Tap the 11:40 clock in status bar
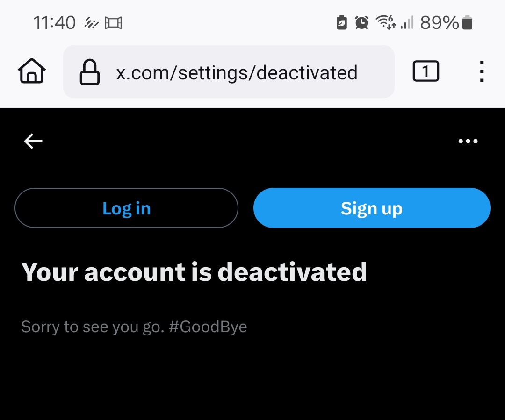 [x=54, y=22]
